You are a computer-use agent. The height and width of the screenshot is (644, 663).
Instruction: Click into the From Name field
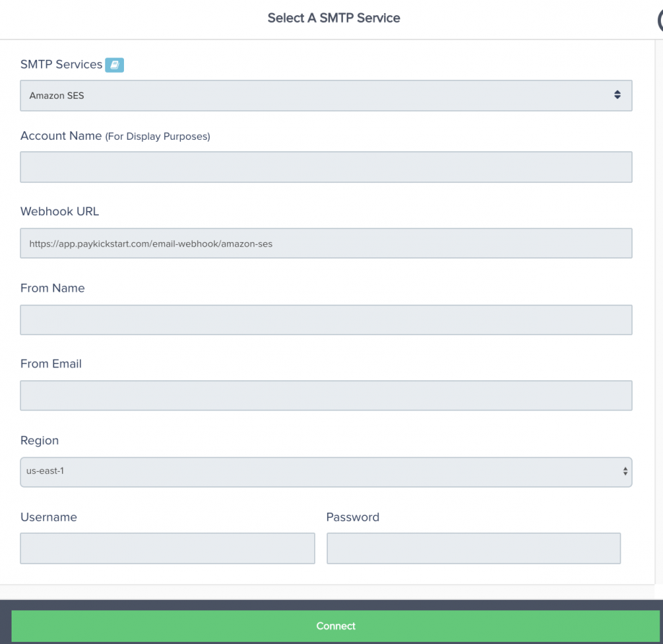tap(326, 320)
